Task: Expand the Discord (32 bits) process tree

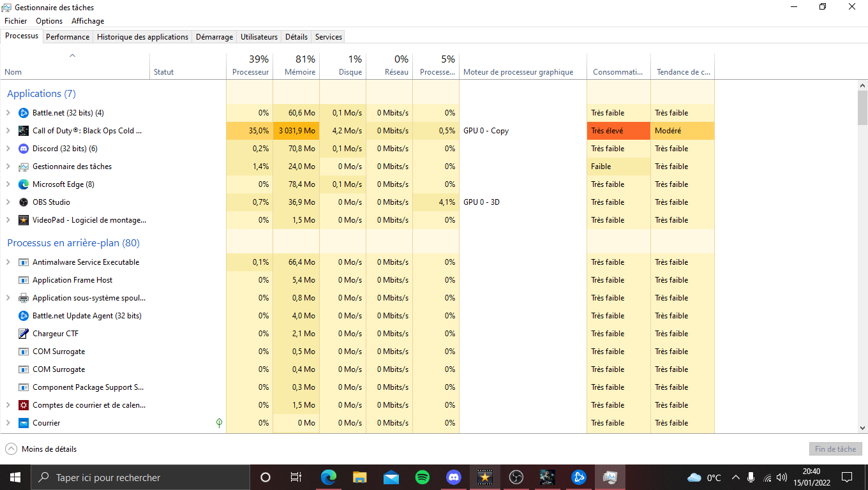Action: coord(8,149)
